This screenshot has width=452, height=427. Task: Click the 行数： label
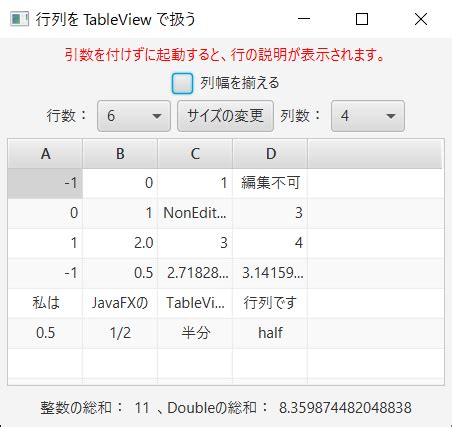67,116
